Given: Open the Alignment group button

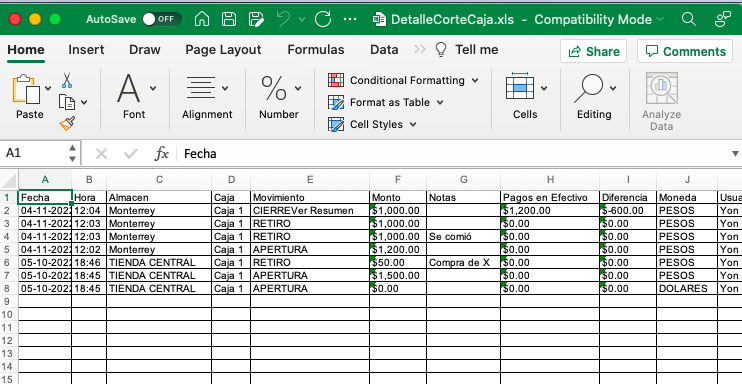Looking at the screenshot, I should pyautogui.click(x=207, y=96).
